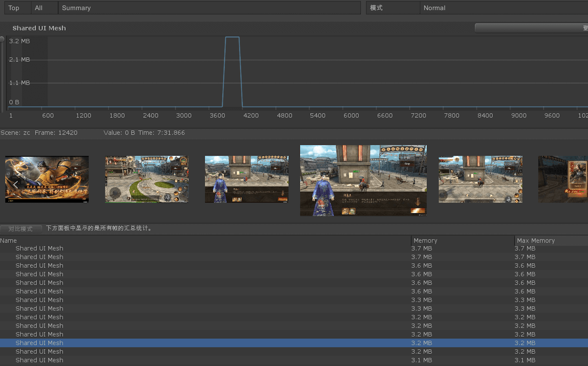Click the memory peak on the chart

coord(232,38)
